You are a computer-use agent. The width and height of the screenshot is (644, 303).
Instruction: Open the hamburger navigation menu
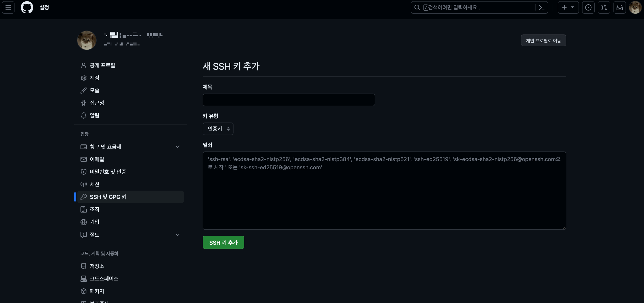coord(8,7)
